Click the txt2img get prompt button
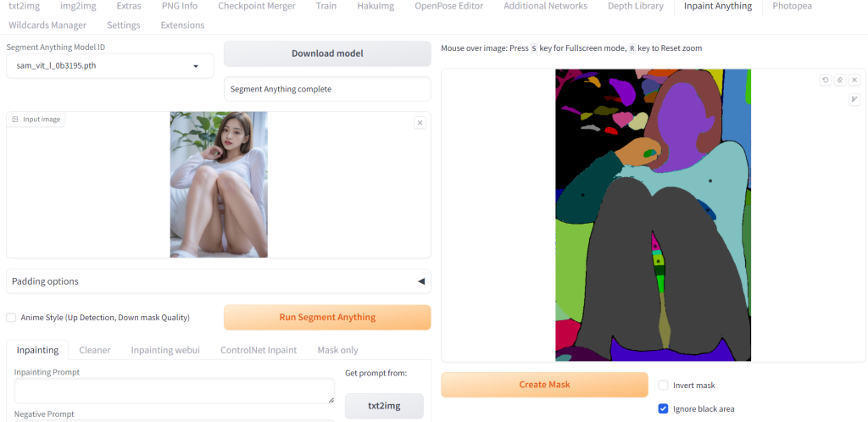The image size is (868, 422). coord(384,406)
